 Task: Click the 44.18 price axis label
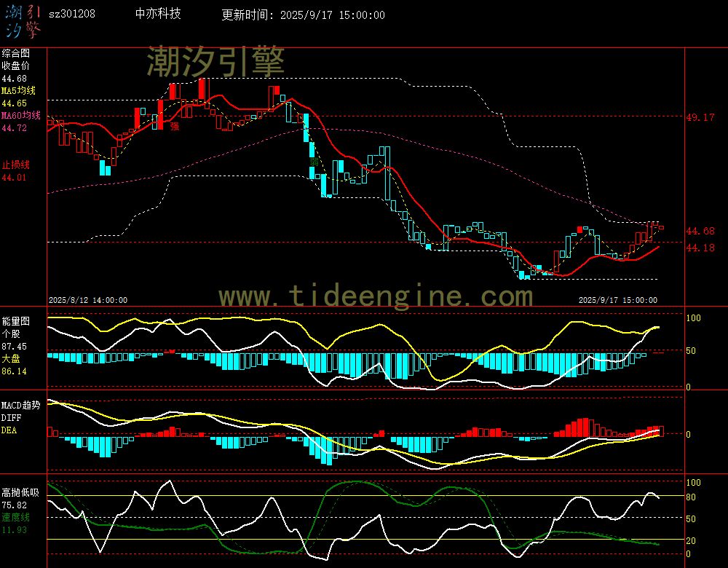[700, 248]
